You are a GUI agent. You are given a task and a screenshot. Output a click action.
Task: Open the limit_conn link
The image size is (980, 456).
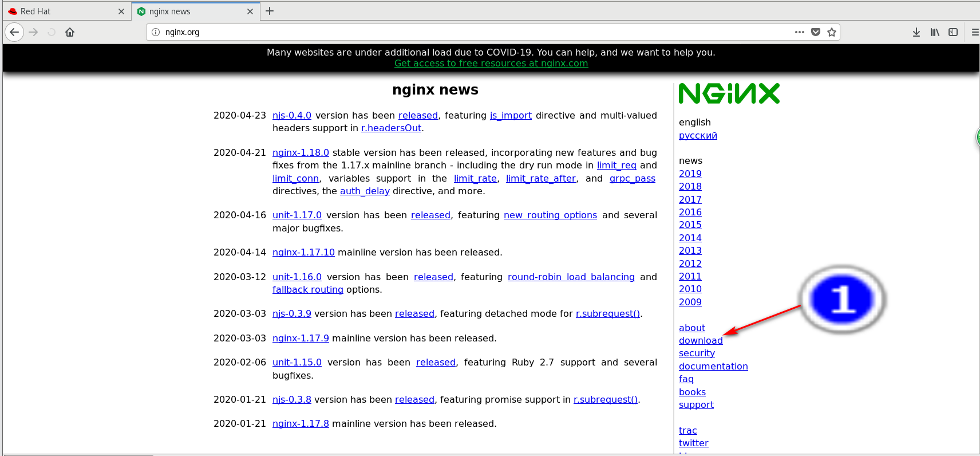point(295,179)
